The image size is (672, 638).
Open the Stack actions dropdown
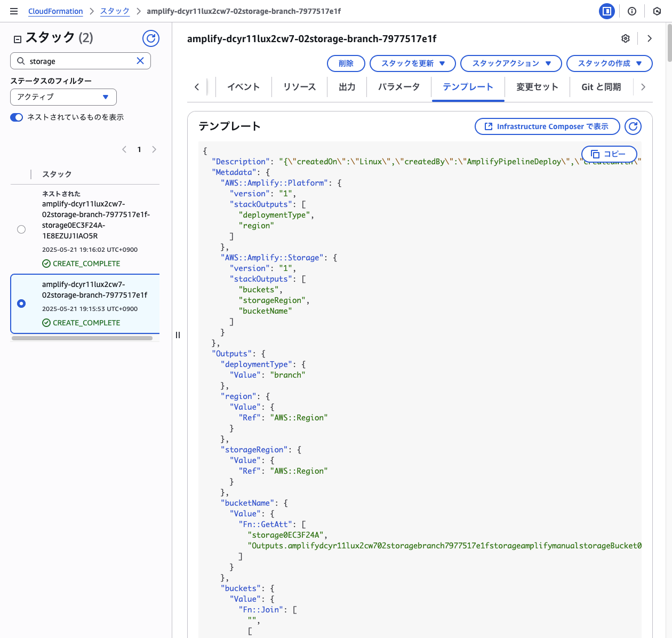(x=511, y=63)
